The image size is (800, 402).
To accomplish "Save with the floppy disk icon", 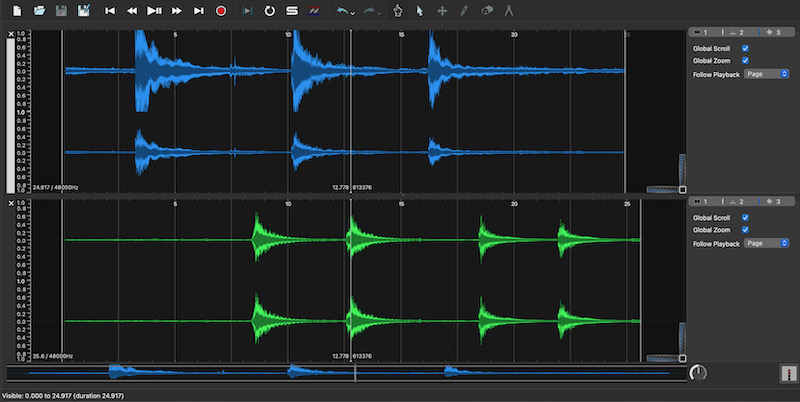I will (x=61, y=10).
